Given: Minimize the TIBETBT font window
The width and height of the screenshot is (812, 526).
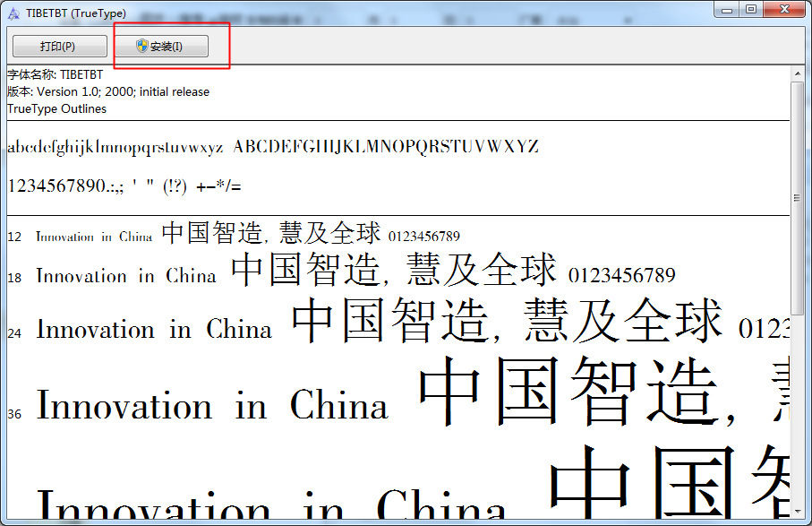Looking at the screenshot, I should (x=727, y=10).
